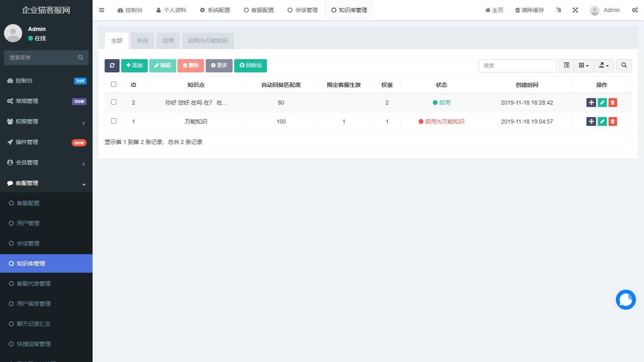This screenshot has height=362, width=644.
Task: Select the checkbox for 万能知识 row
Action: (x=114, y=121)
